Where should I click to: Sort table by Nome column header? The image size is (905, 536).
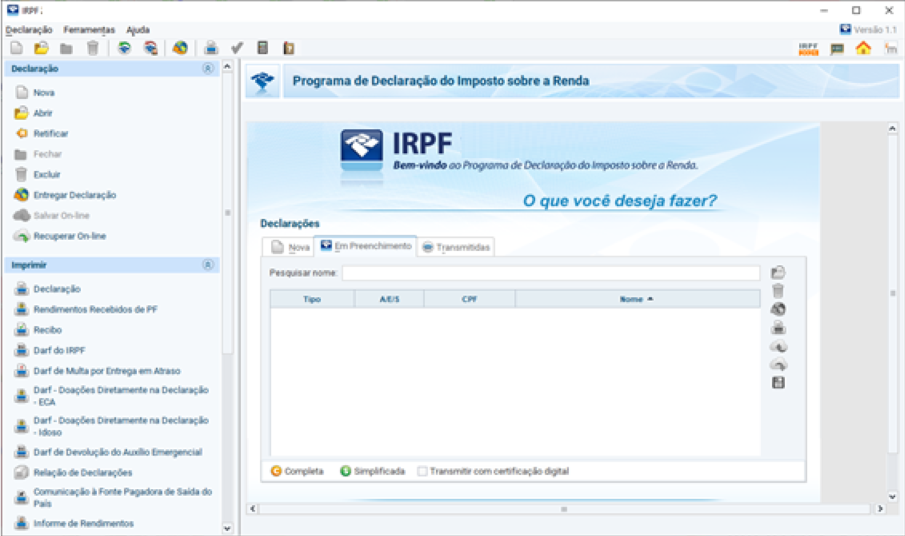click(x=637, y=299)
